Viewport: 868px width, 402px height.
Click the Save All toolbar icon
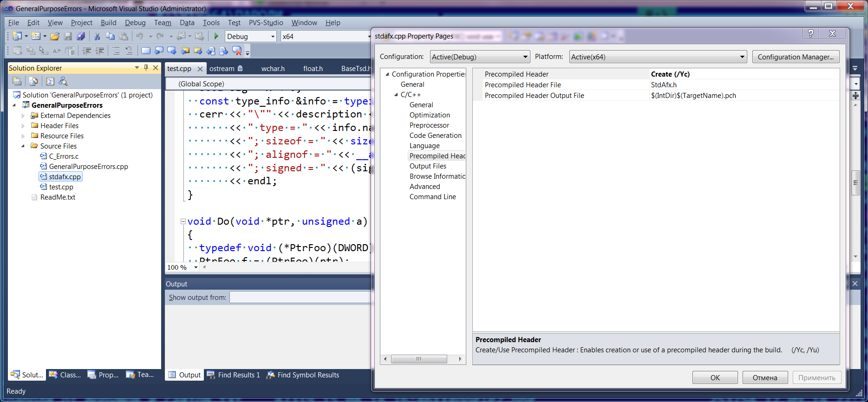pos(81,36)
